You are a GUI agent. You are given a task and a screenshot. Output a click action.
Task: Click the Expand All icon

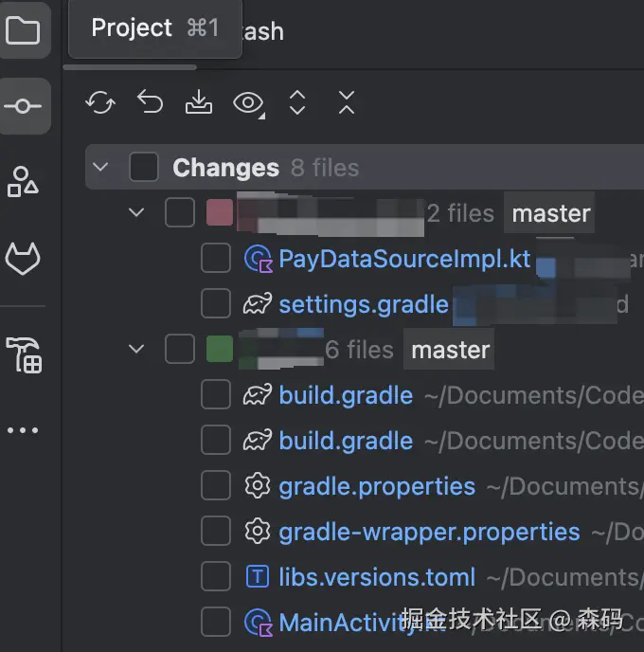click(x=297, y=102)
